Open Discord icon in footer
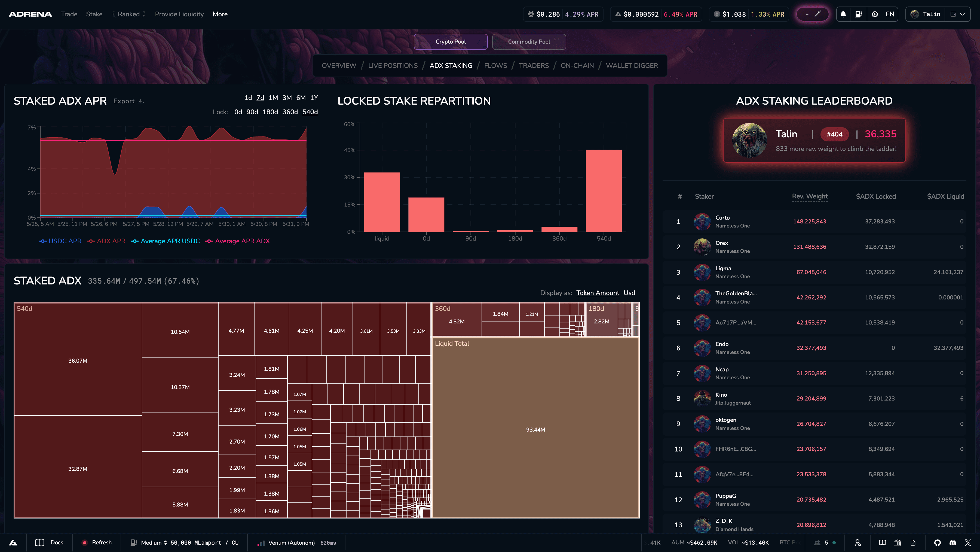 [x=953, y=542]
